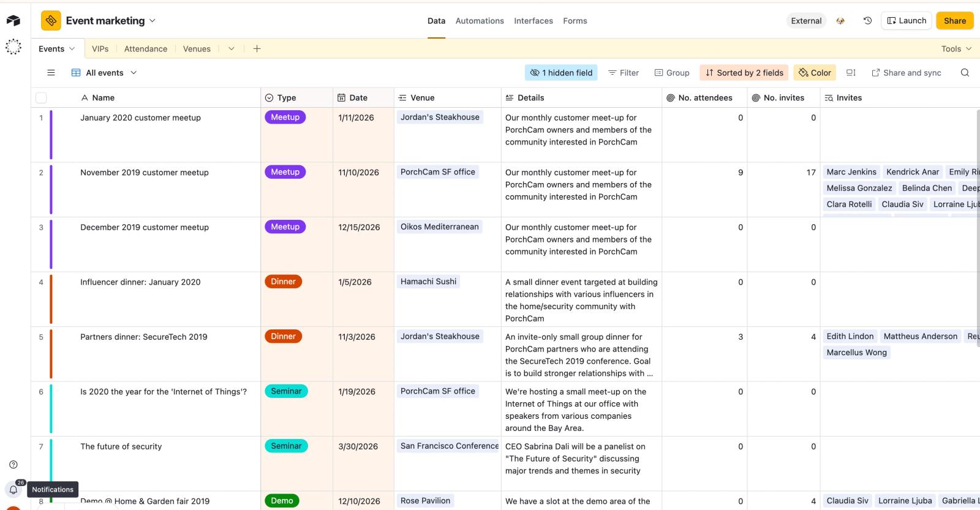Click the green Demo tag in row 8
980x510 pixels.
[282, 501]
